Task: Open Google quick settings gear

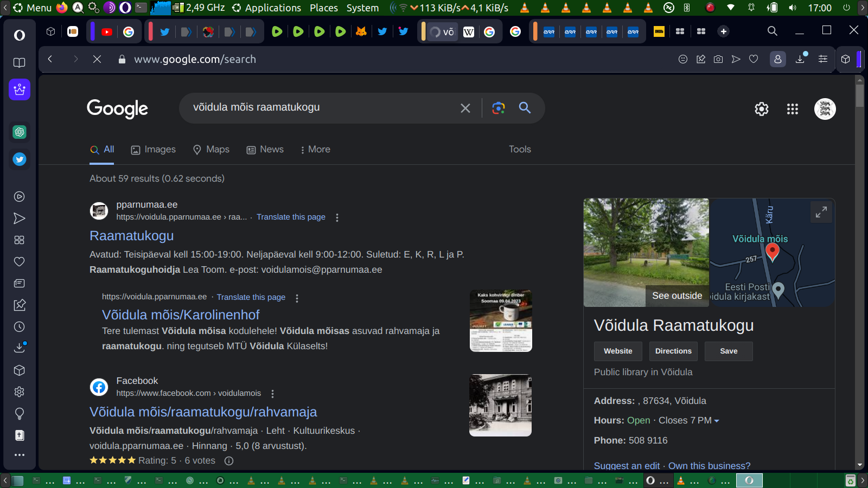Action: coord(762,109)
